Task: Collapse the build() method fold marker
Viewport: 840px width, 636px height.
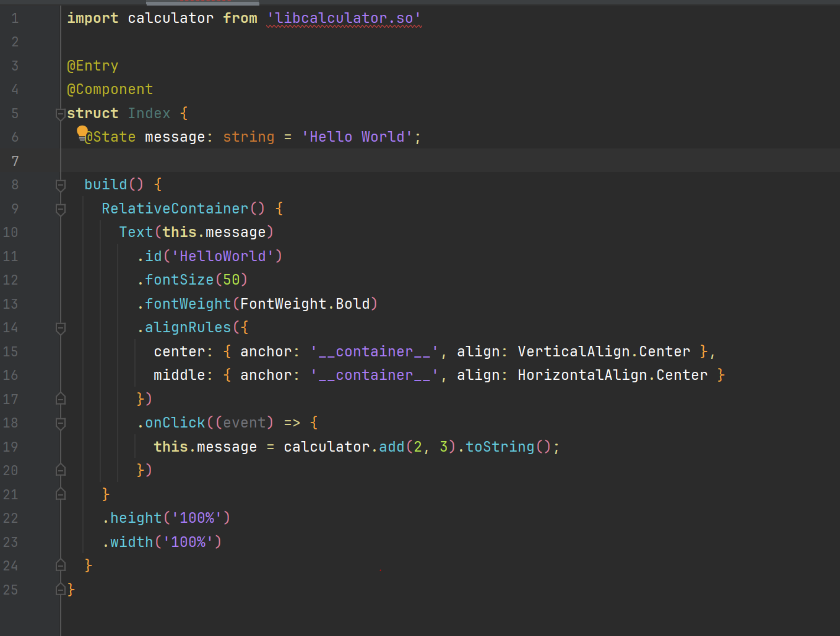Action: [x=61, y=185]
